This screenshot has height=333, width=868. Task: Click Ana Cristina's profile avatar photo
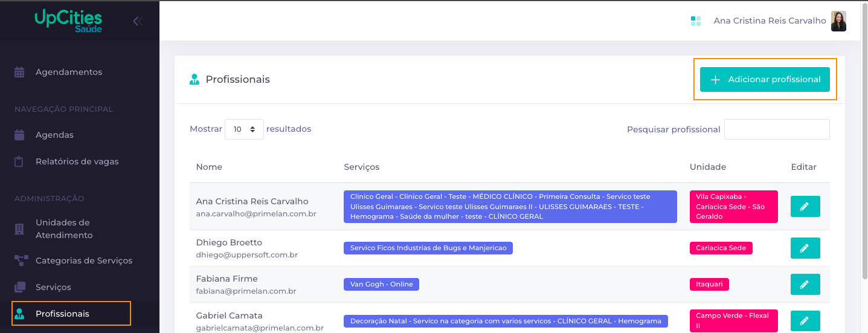[x=838, y=21]
